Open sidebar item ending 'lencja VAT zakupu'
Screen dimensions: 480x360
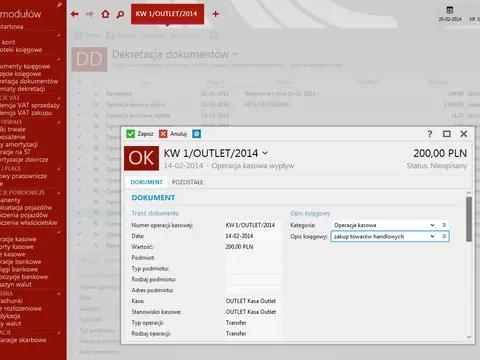point(26,113)
